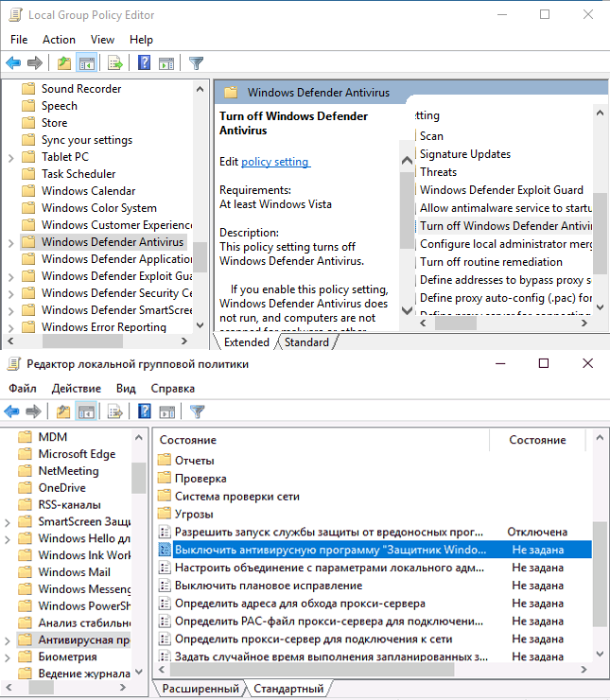The height and width of the screenshot is (700, 610).
Task: Click Back arrow in English editor toolbar
Action: pyautogui.click(x=13, y=63)
